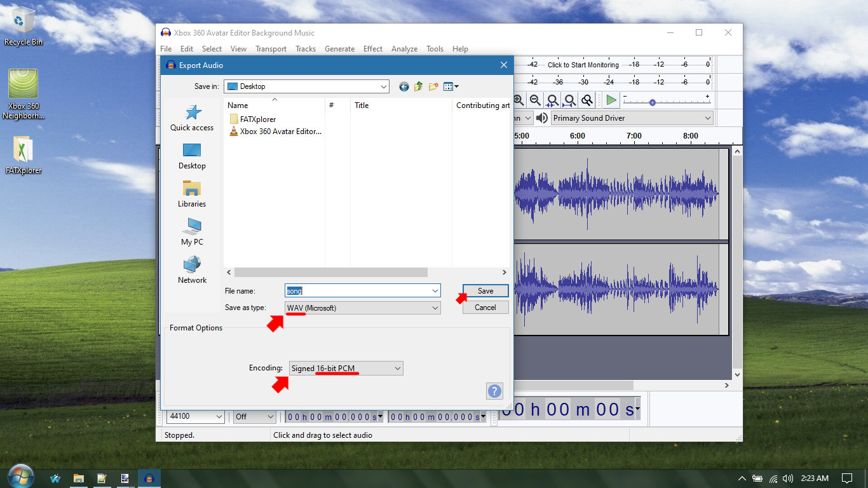The image size is (868, 488).
Task: Open Libraries in the places bar
Action: click(192, 194)
